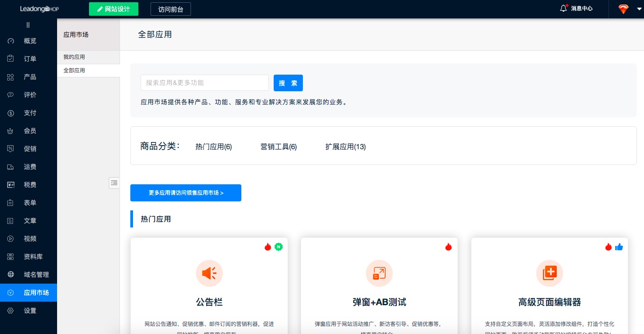The width and height of the screenshot is (644, 334).
Task: Open the 公告栏 megaphone app icon
Action: [209, 273]
